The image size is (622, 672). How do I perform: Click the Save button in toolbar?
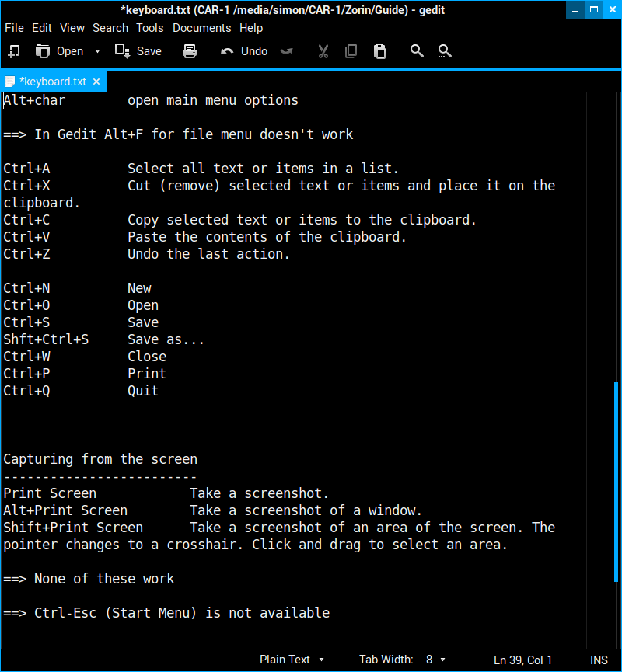[138, 51]
